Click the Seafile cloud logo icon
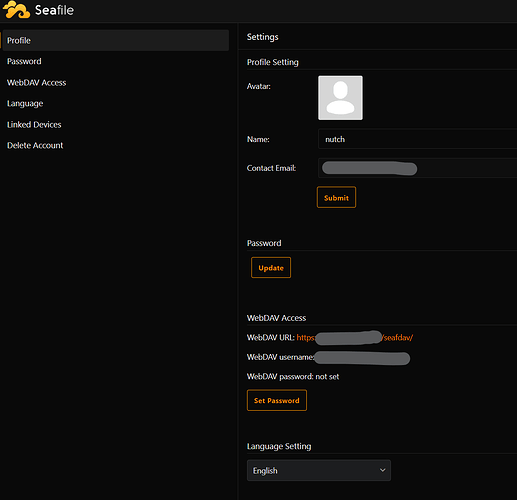Image resolution: width=517 pixels, height=500 pixels. click(16, 10)
